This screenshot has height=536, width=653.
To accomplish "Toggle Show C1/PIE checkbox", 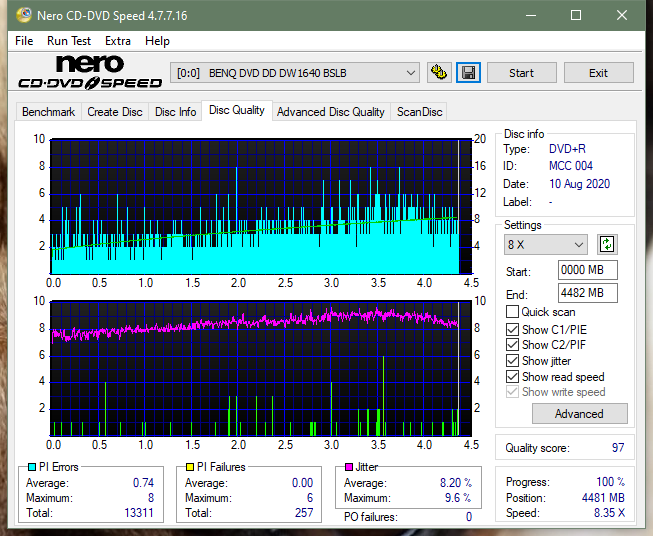I will coord(512,329).
